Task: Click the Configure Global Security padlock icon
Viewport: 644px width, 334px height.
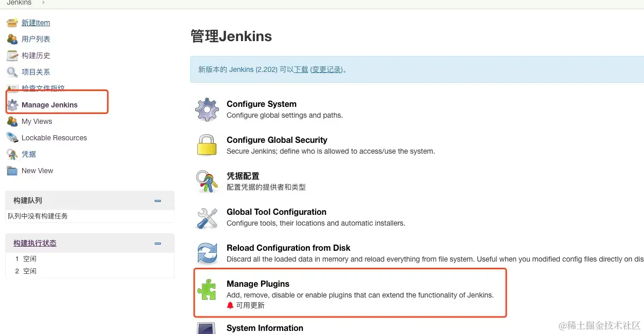Action: pyautogui.click(x=207, y=145)
